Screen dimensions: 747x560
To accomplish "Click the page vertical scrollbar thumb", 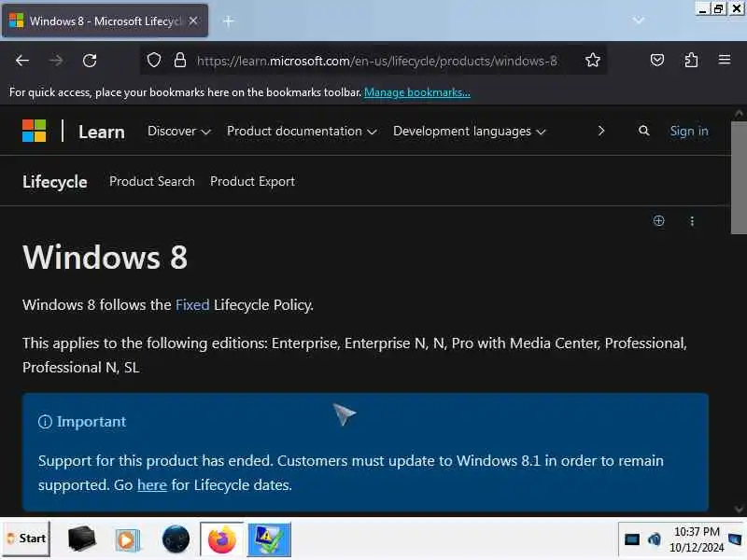I will [x=739, y=178].
